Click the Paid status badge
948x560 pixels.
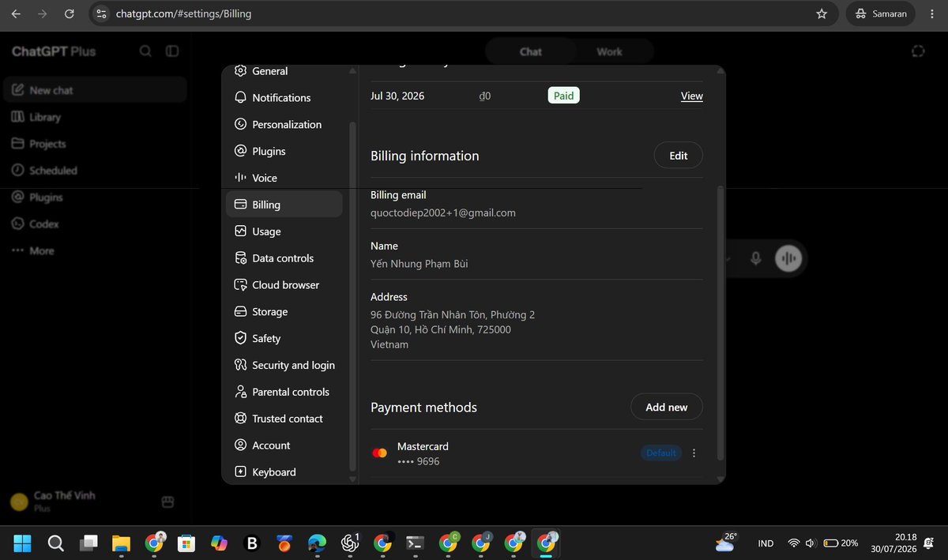(564, 96)
